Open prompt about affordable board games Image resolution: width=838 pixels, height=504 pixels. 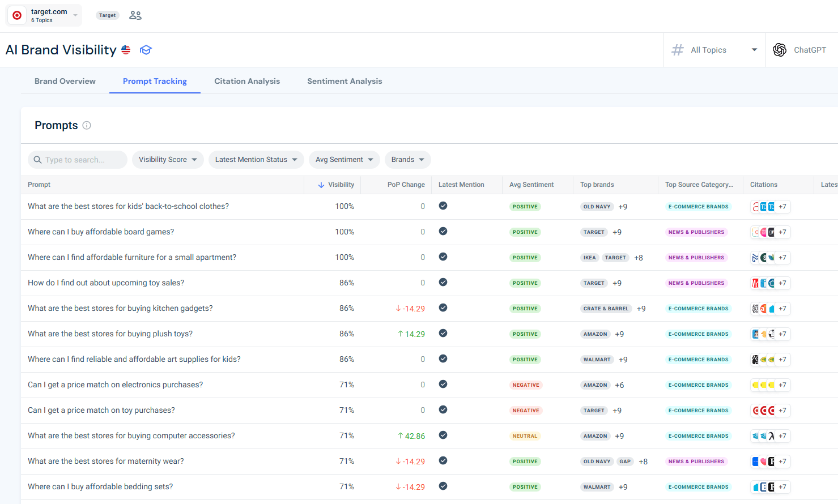pyautogui.click(x=101, y=232)
